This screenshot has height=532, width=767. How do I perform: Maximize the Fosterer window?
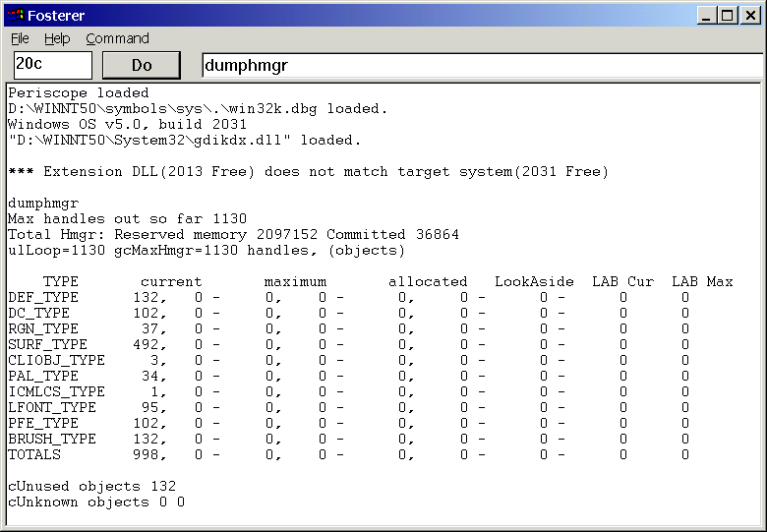click(728, 16)
